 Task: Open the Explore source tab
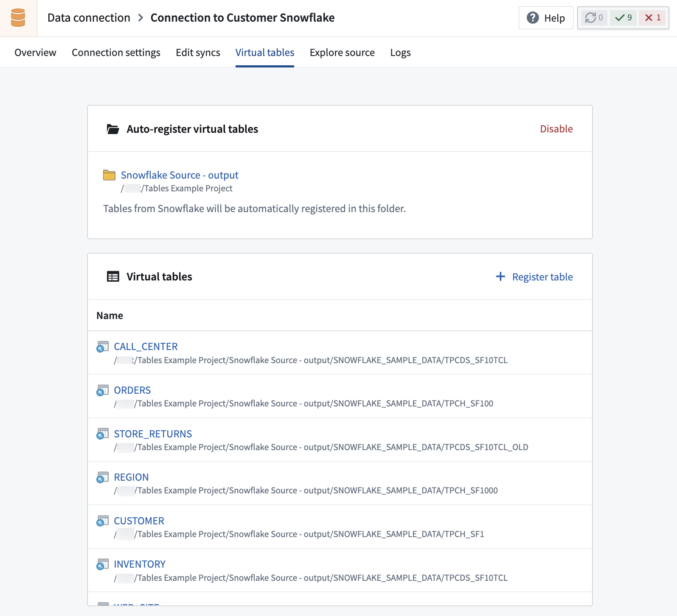tap(342, 53)
